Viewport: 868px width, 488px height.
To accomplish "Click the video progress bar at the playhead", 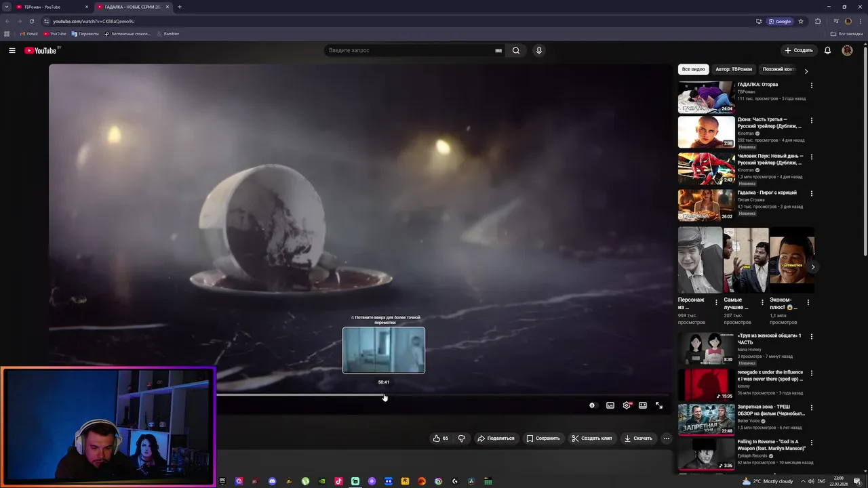I will [384, 395].
